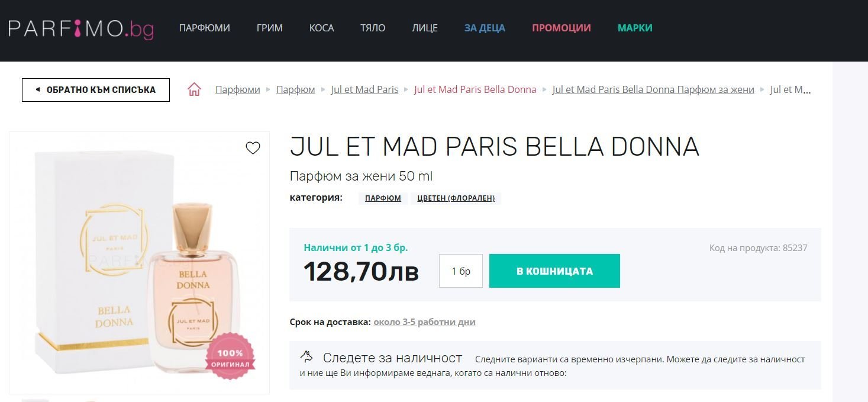Open delivery time link около 3-5 работни дни
Image resolution: width=868 pixels, height=402 pixels.
click(x=424, y=322)
